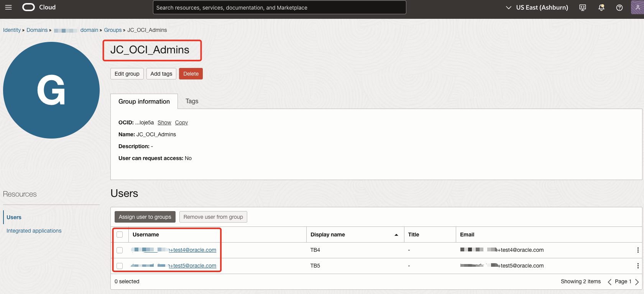The height and width of the screenshot is (294, 644).
Task: Copy the group OCID
Action: [x=181, y=122]
